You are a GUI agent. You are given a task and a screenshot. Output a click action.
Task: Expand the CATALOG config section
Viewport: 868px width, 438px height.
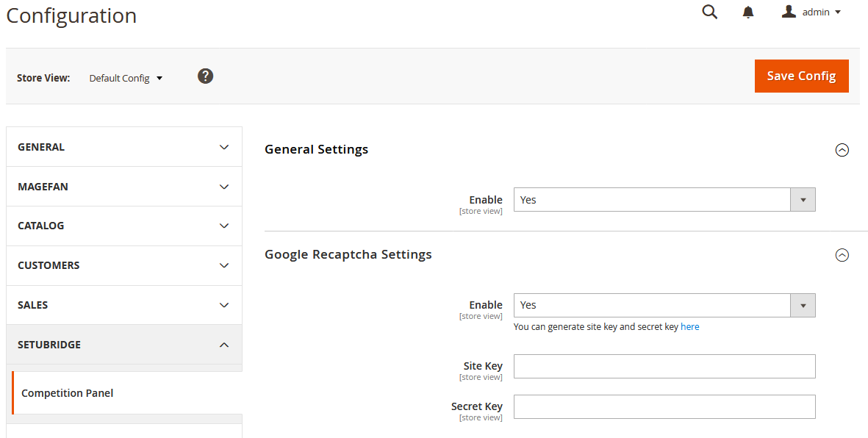(x=123, y=226)
